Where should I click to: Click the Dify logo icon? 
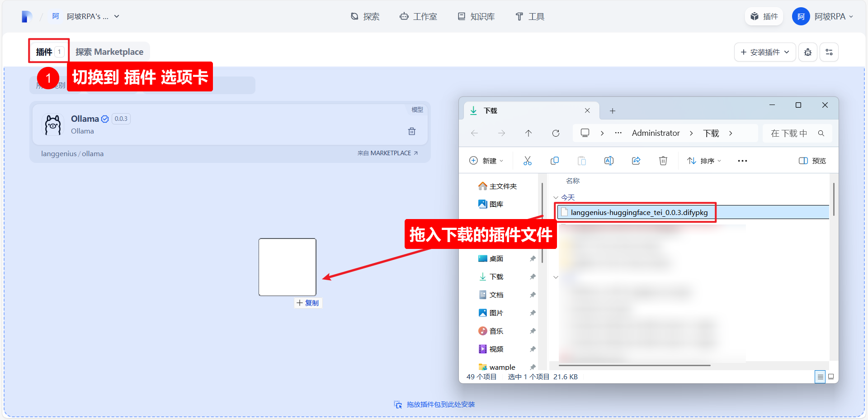click(x=27, y=17)
